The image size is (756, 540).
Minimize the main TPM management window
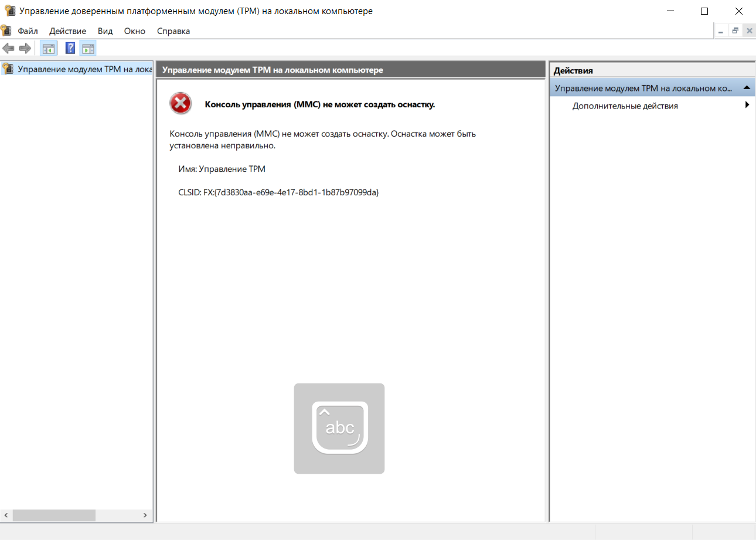click(670, 11)
